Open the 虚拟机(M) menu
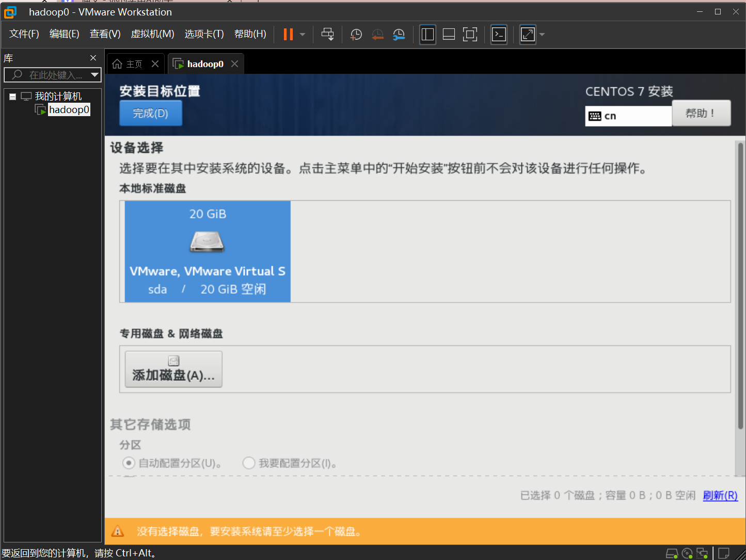Image resolution: width=746 pixels, height=560 pixels. pos(153,34)
